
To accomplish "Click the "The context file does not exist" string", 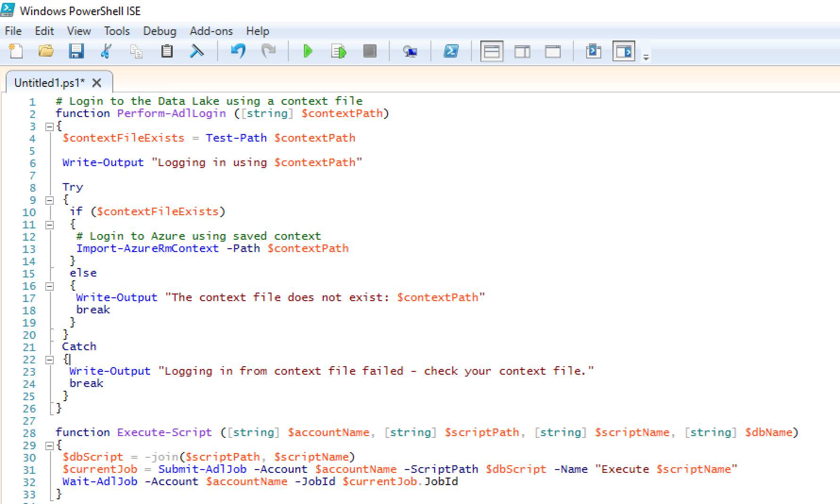I will 325,297.
